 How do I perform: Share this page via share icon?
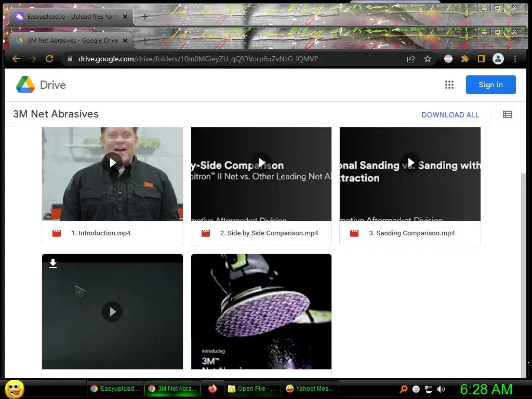411,59
